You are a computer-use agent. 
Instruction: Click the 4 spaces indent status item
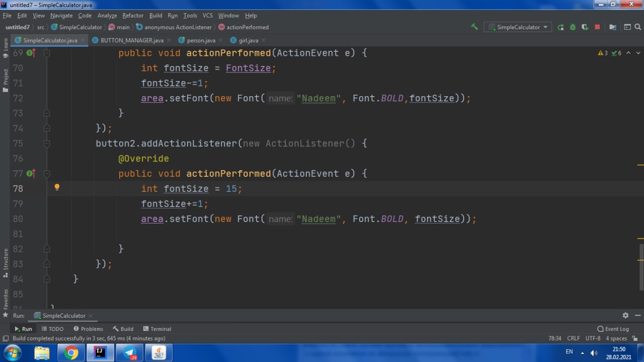point(616,338)
